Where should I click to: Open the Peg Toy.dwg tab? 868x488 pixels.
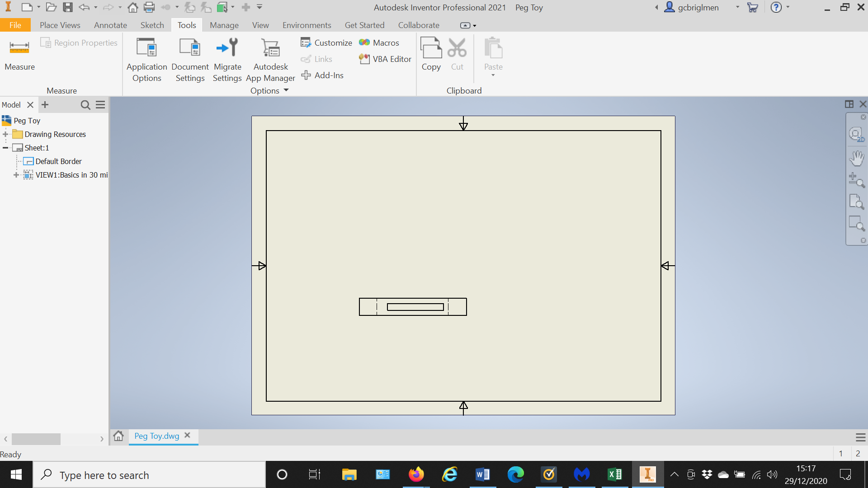pyautogui.click(x=156, y=436)
